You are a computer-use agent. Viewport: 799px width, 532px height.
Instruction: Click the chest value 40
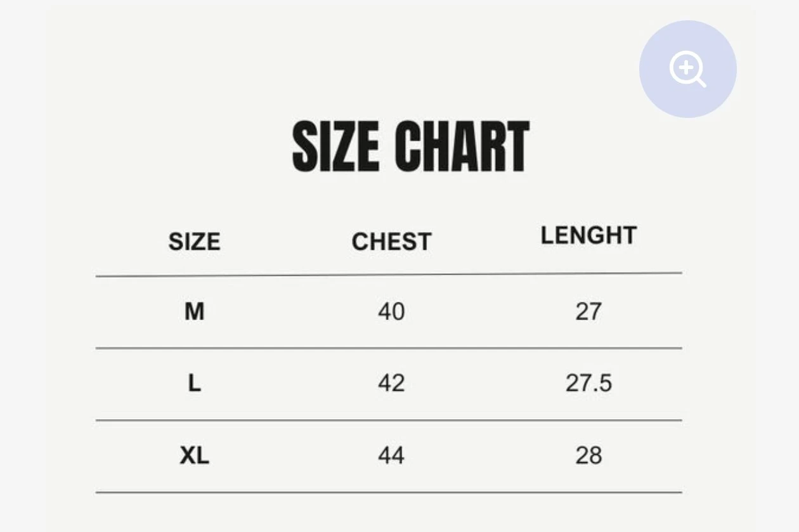click(391, 312)
